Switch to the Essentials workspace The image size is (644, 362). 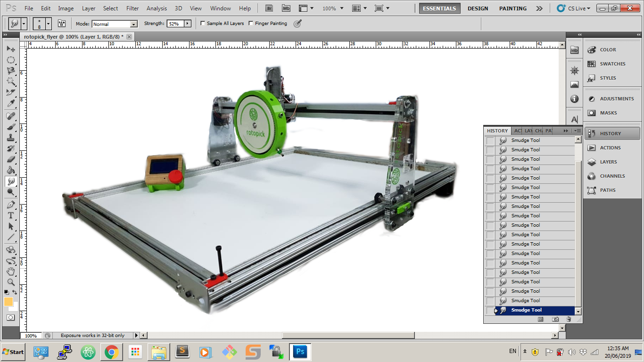pyautogui.click(x=439, y=8)
